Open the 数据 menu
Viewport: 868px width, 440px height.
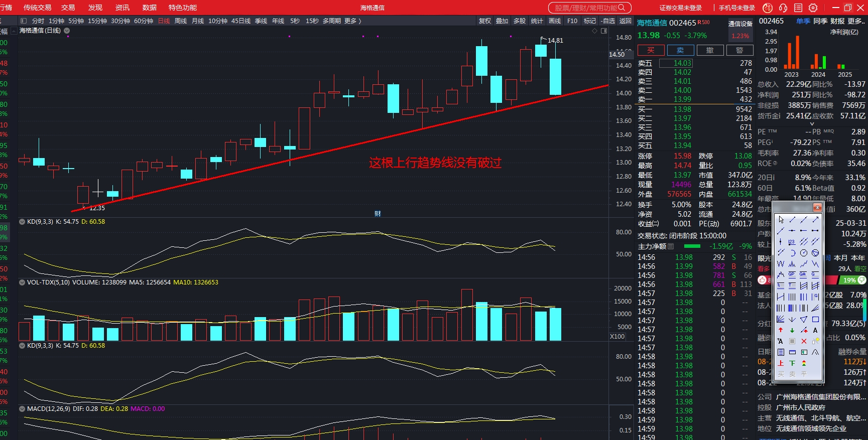tap(149, 8)
